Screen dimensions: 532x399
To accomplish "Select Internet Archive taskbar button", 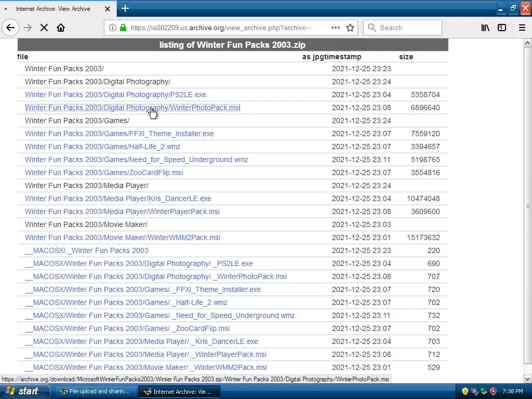I will click(x=179, y=392).
